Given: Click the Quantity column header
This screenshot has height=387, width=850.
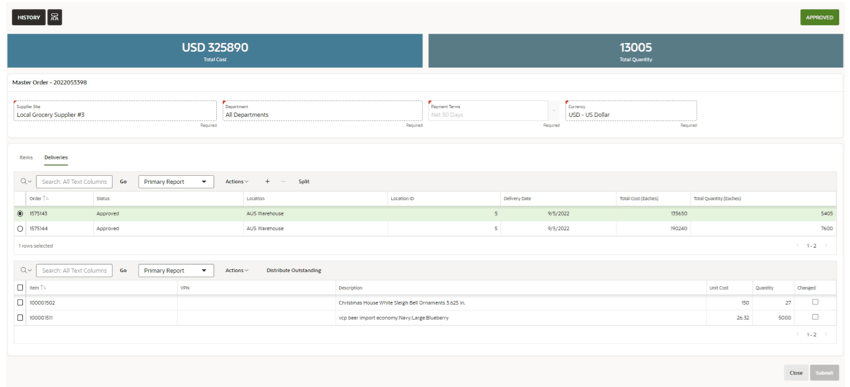Looking at the screenshot, I should [x=764, y=287].
